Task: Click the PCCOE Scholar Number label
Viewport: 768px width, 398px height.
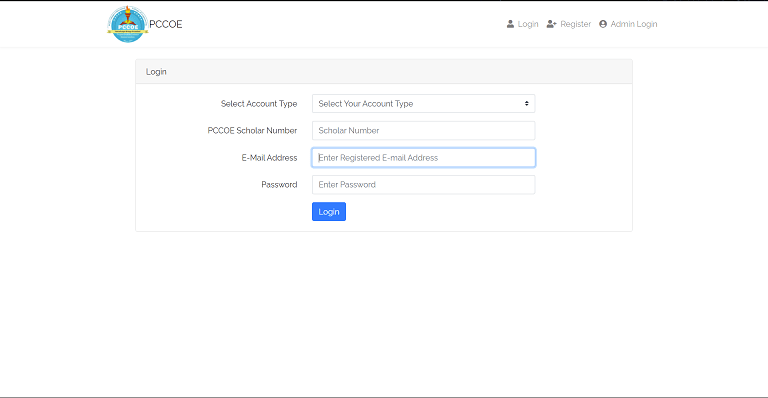Action: [x=252, y=131]
